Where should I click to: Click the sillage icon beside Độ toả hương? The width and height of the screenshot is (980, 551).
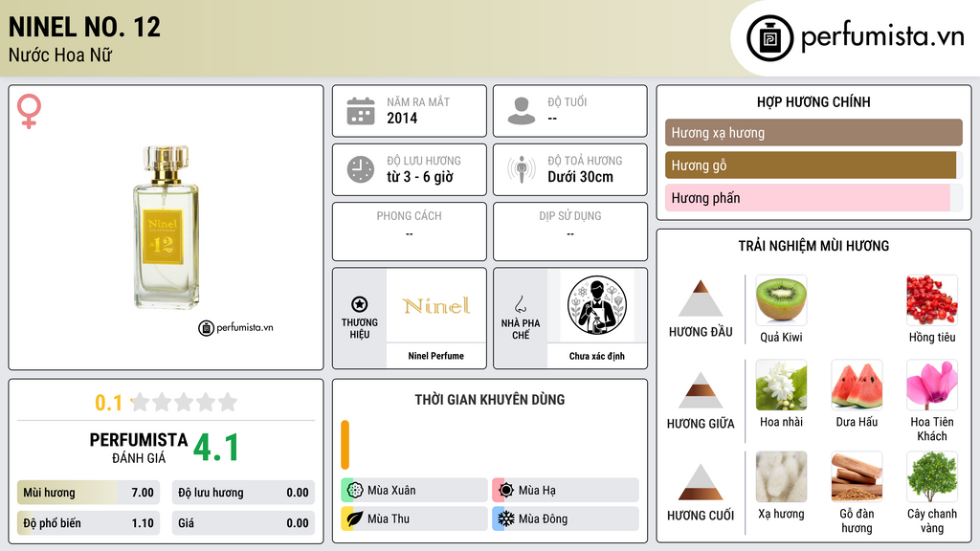click(522, 169)
